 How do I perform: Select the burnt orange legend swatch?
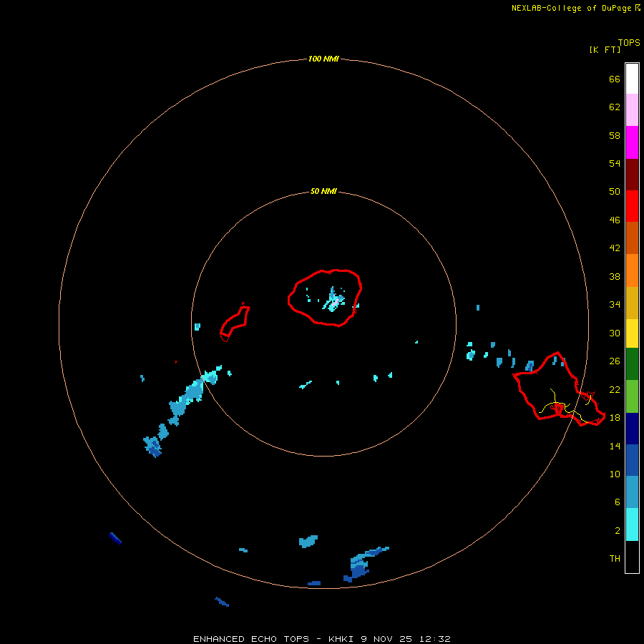point(632,238)
